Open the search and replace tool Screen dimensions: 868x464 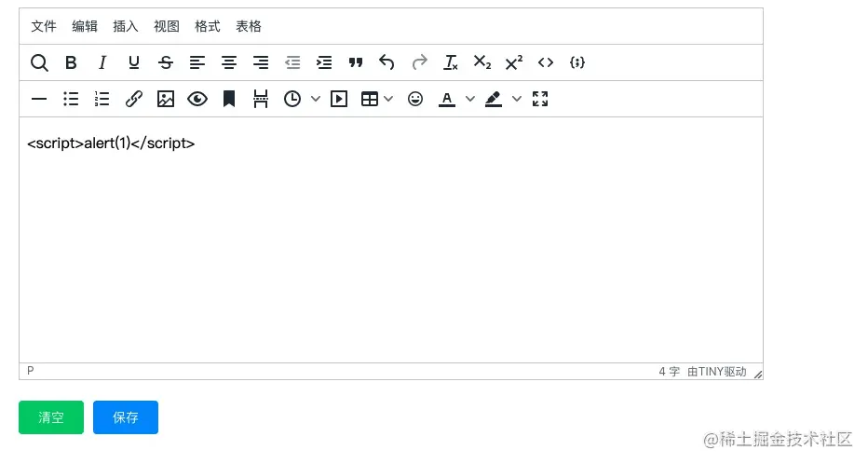(39, 62)
